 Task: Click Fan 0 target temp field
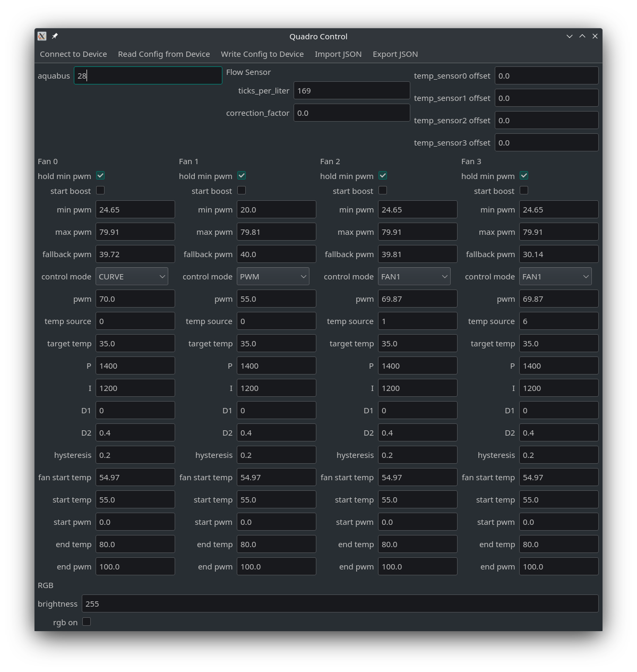tap(135, 343)
